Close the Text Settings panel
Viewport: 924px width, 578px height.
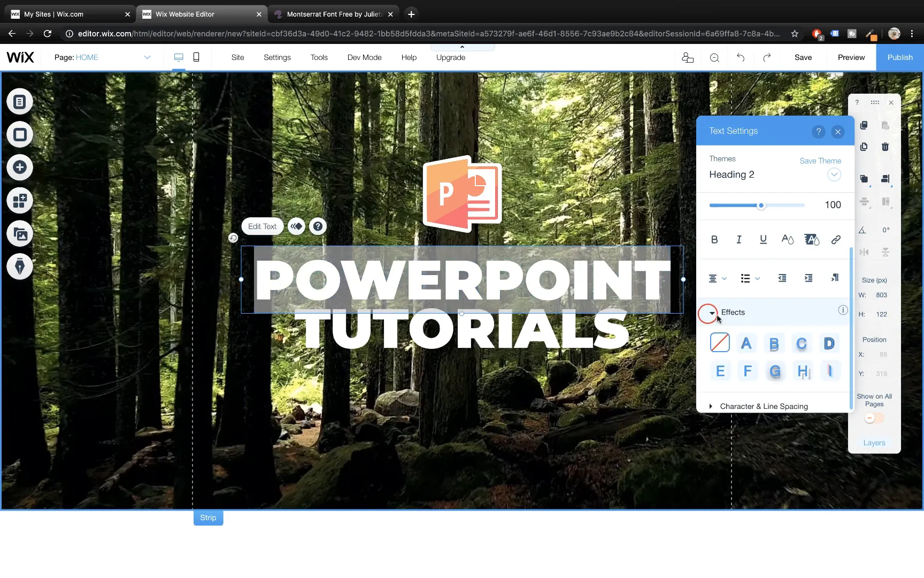tap(838, 132)
